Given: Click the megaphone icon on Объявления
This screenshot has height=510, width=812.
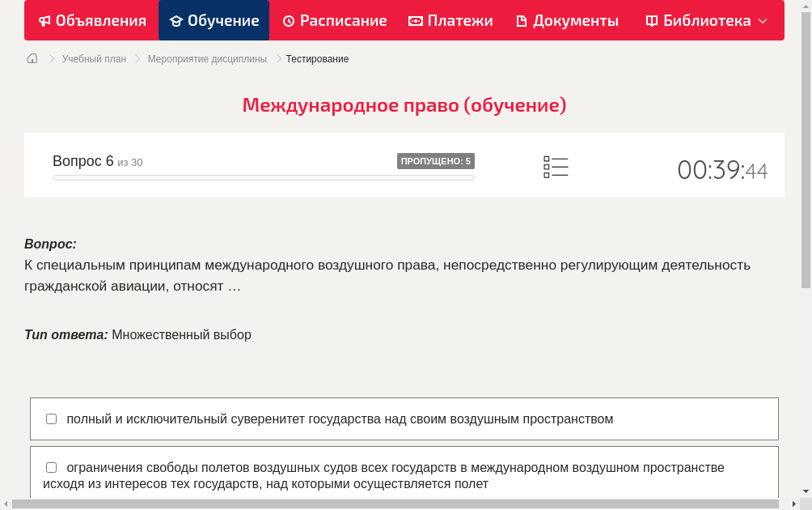Looking at the screenshot, I should (44, 20).
